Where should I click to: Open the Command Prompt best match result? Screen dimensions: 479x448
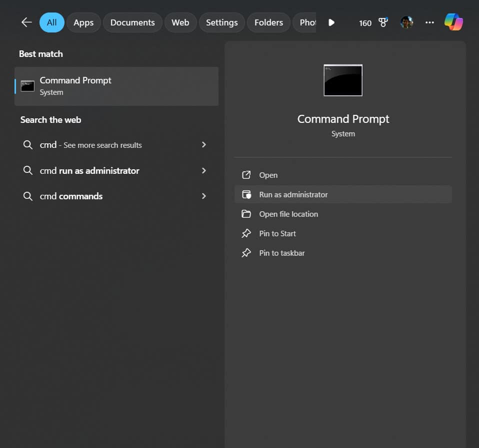coord(116,86)
